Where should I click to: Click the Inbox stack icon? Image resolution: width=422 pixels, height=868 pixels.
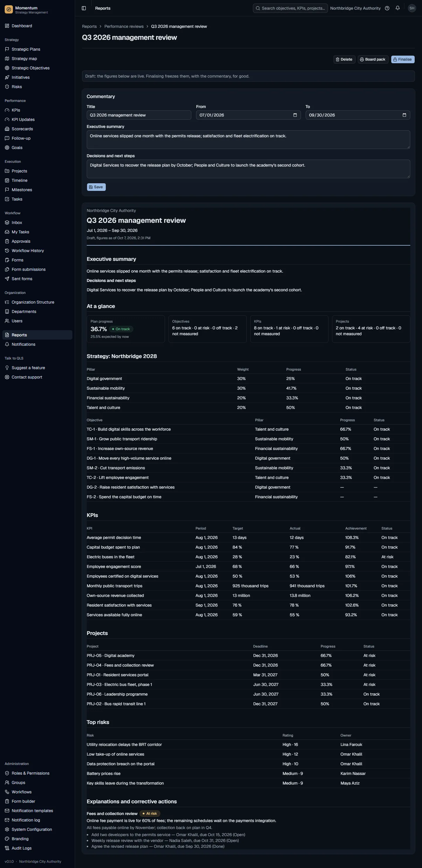tap(7, 223)
